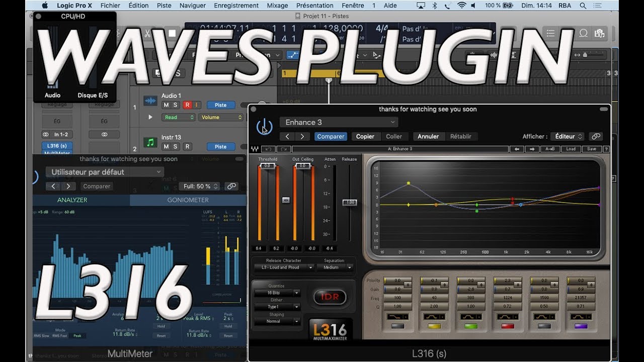Click the Waves Load button
The width and height of the screenshot is (644, 362).
(x=571, y=149)
